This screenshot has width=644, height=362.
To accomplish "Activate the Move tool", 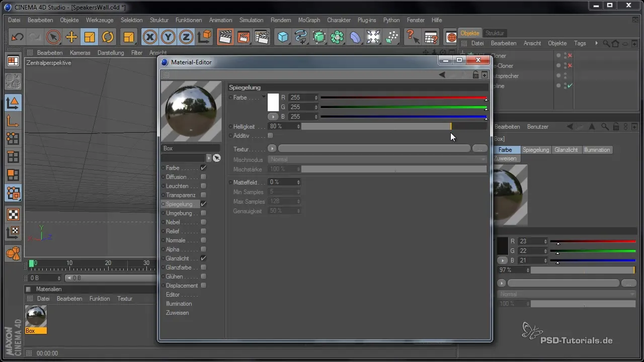I will click(71, 37).
